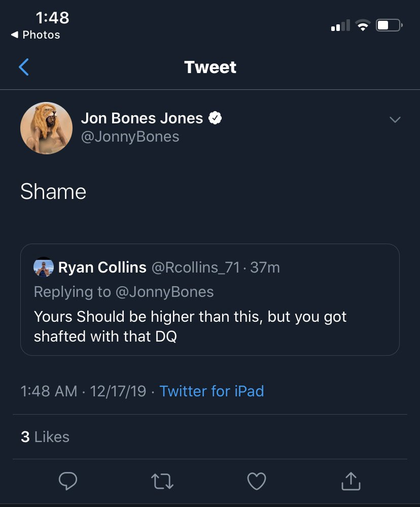Return to Photos app via back link
The height and width of the screenshot is (507, 420).
coord(36,35)
